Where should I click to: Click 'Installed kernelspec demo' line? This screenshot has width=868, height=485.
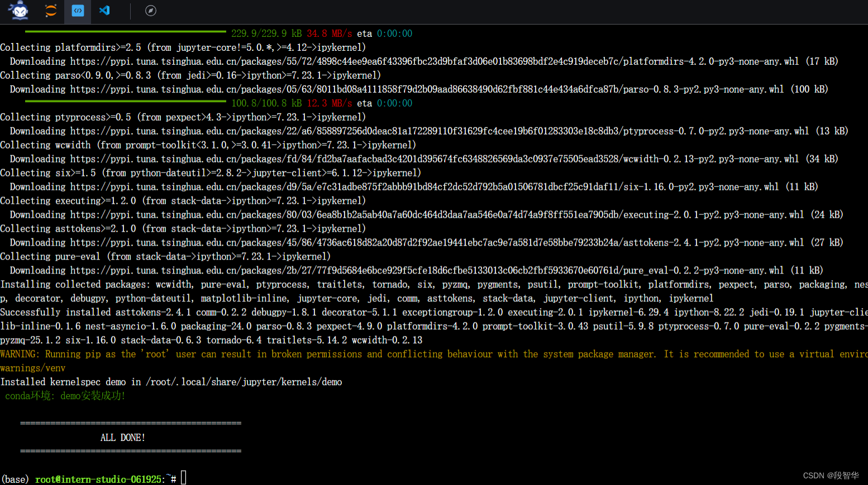coord(171,382)
